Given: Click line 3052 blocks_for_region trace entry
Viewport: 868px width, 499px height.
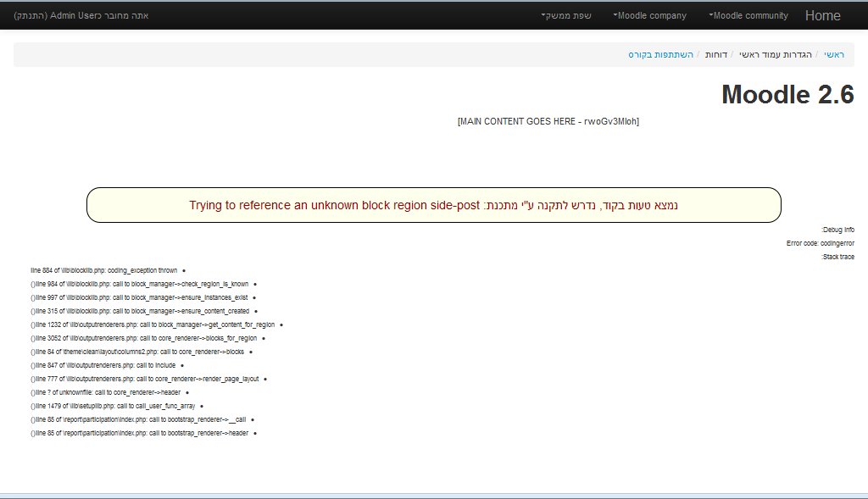Looking at the screenshot, I should (144, 338).
